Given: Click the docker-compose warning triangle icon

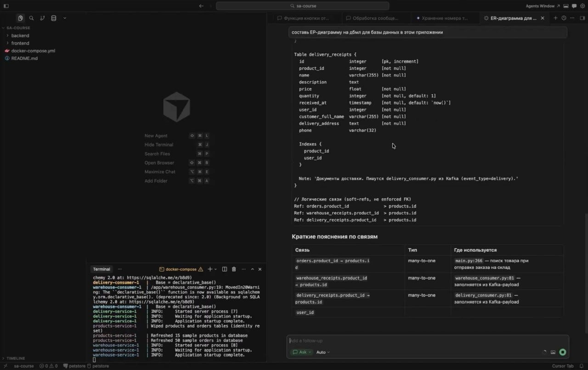Looking at the screenshot, I should pyautogui.click(x=200, y=269).
